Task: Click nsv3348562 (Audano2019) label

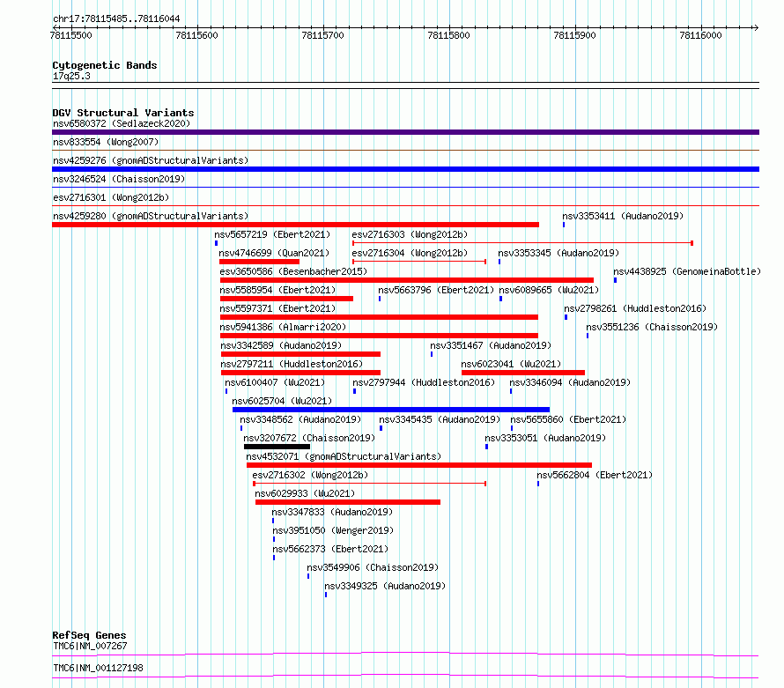Action: pos(300,419)
